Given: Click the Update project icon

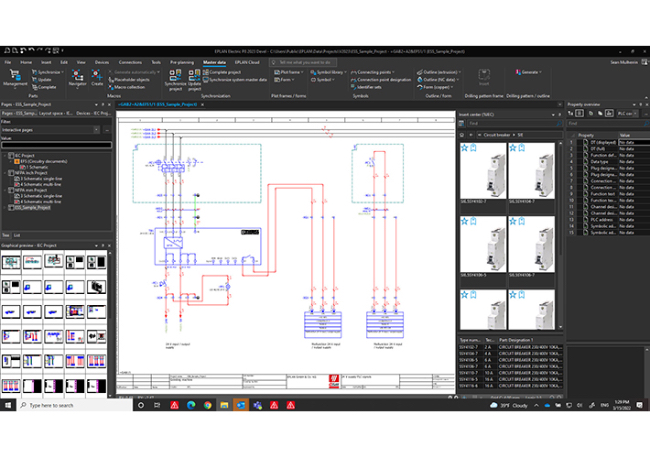Looking at the screenshot, I should click(x=194, y=80).
